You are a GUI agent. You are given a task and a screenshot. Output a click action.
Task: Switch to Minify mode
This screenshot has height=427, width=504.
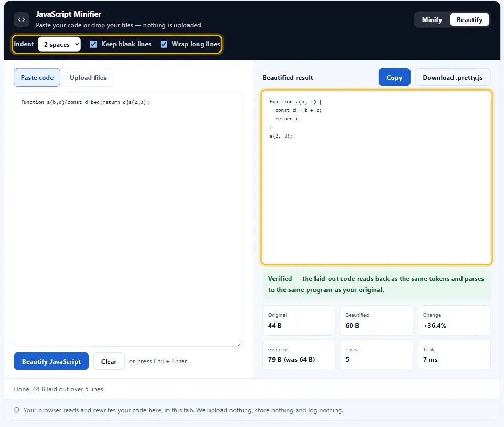point(432,19)
